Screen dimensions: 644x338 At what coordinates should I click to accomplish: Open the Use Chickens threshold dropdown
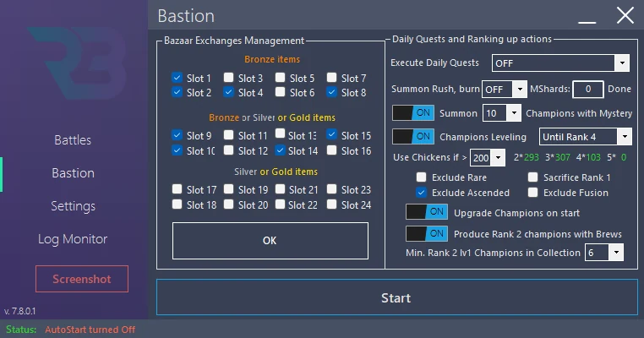488,157
